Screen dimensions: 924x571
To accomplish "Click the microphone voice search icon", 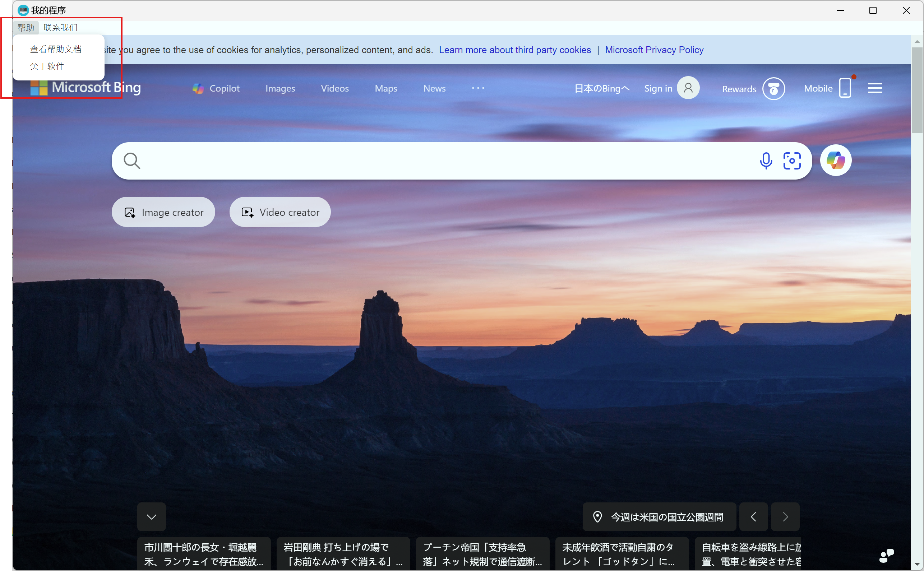I will (x=766, y=161).
